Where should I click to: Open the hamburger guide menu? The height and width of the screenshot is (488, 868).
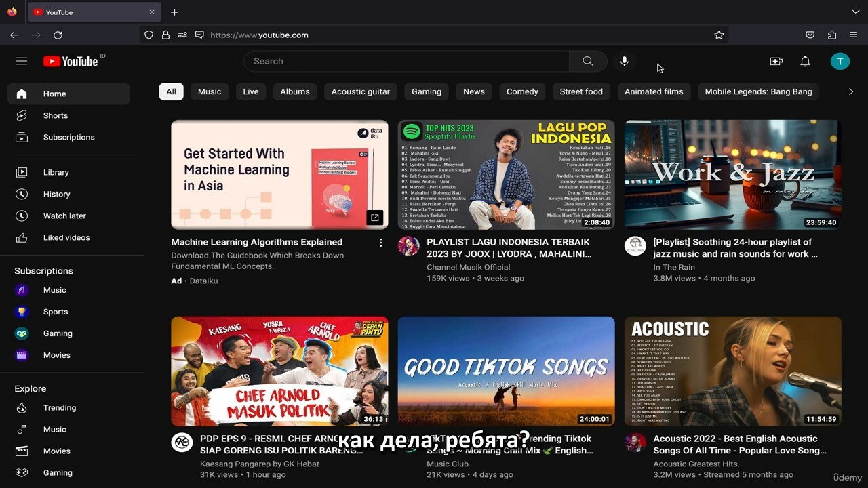(x=22, y=61)
